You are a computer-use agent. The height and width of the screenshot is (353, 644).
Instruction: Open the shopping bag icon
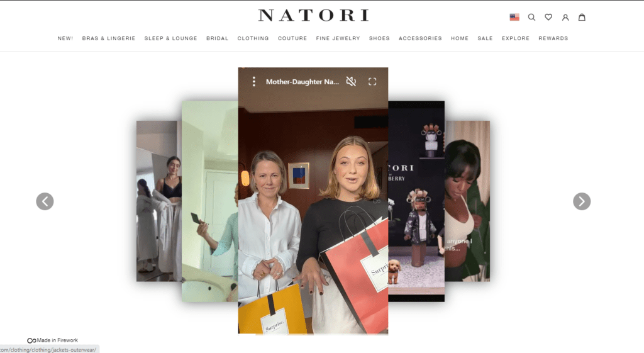click(x=582, y=17)
